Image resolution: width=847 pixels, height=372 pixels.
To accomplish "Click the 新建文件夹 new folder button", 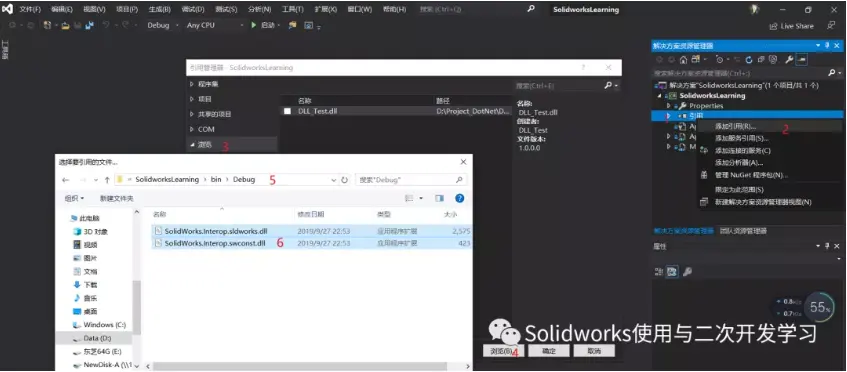I will (117, 199).
